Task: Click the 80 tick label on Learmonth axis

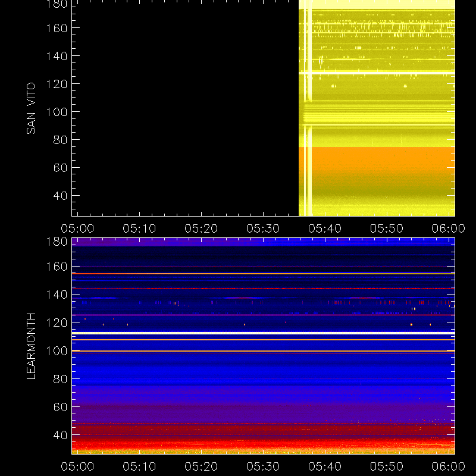Action: [60, 379]
